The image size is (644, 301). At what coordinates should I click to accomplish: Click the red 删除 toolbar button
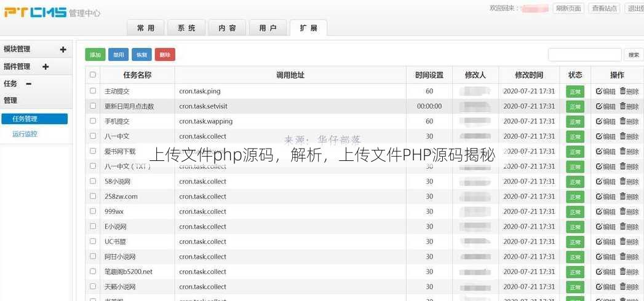(x=165, y=55)
